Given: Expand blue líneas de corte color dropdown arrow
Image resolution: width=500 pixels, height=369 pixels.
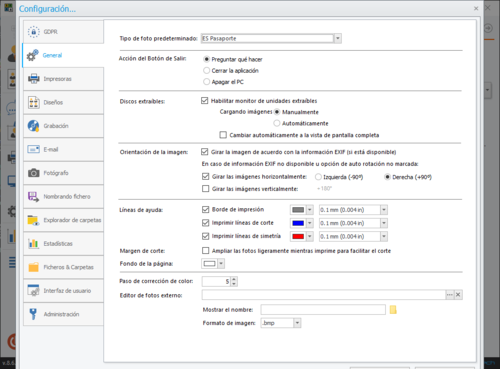Looking at the screenshot, I should (310, 223).
